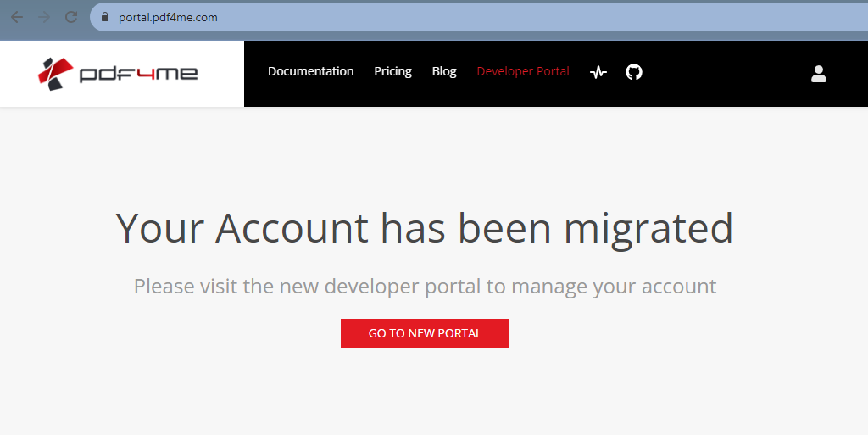Click the pdf4me wordmark text in logo
The width and height of the screenshot is (868, 435).
click(x=138, y=75)
